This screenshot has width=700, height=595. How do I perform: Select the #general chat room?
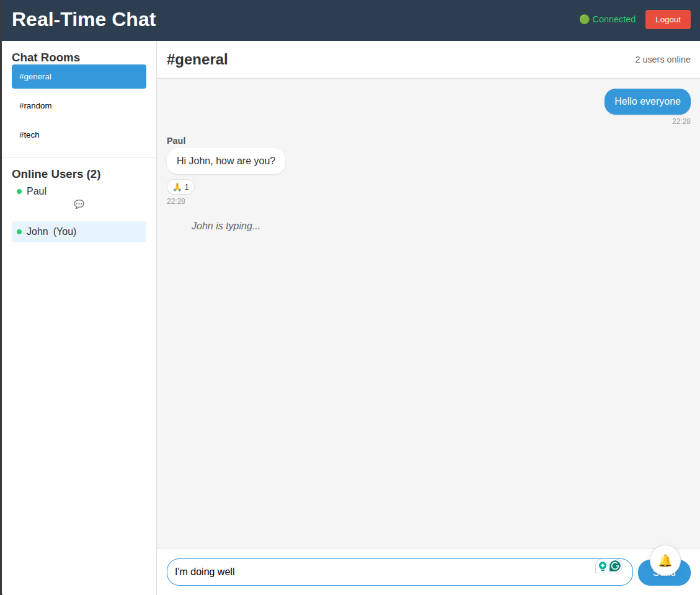click(x=79, y=76)
